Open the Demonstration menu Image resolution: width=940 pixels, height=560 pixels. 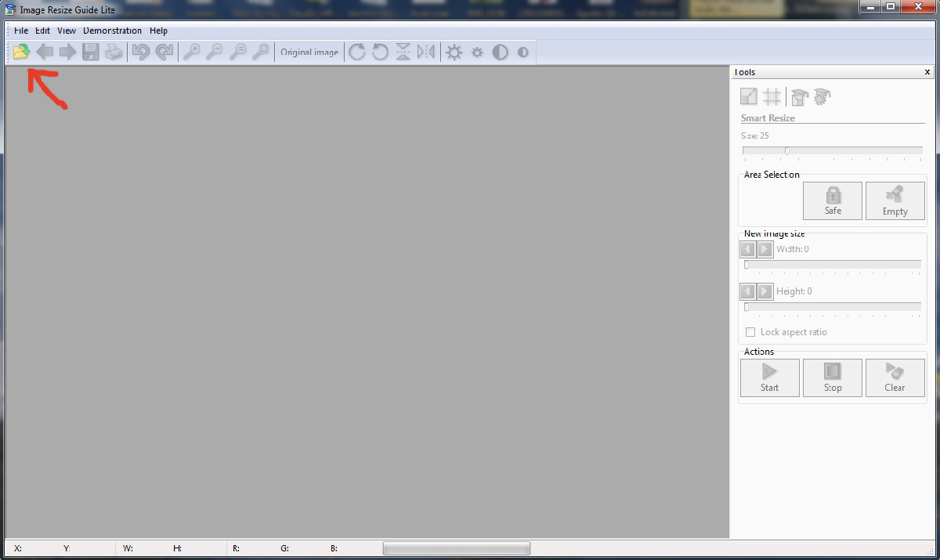[112, 31]
